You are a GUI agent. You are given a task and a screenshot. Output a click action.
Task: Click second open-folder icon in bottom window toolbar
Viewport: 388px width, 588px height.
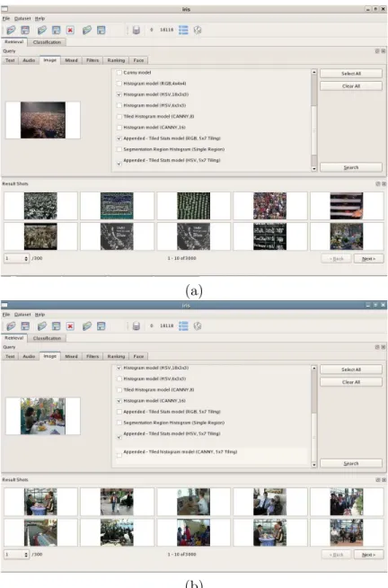pos(42,325)
